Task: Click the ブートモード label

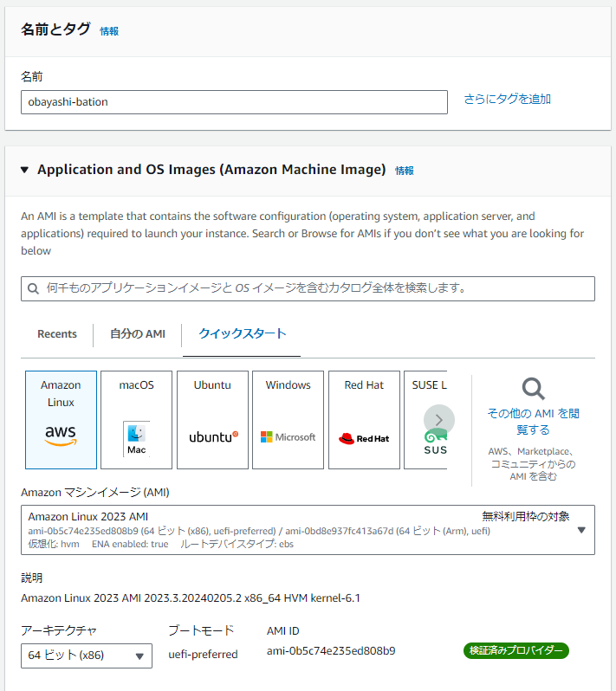Action: 201,630
